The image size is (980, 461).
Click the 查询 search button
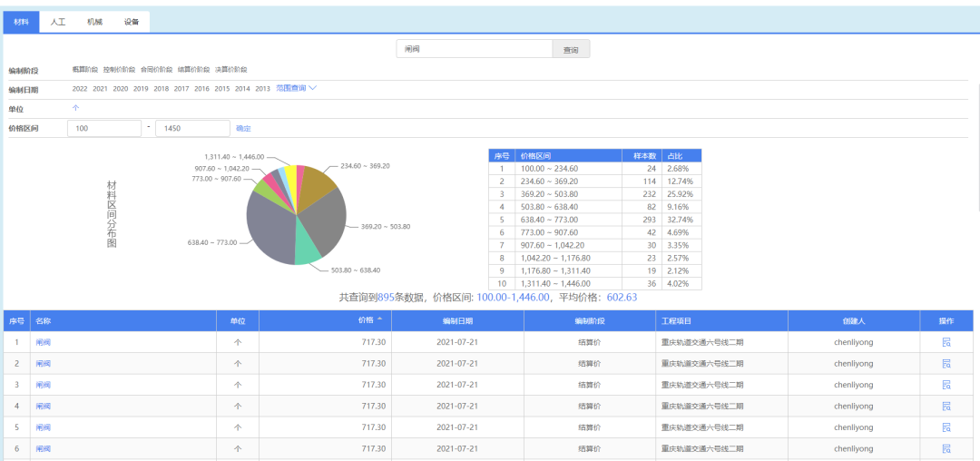tap(571, 49)
